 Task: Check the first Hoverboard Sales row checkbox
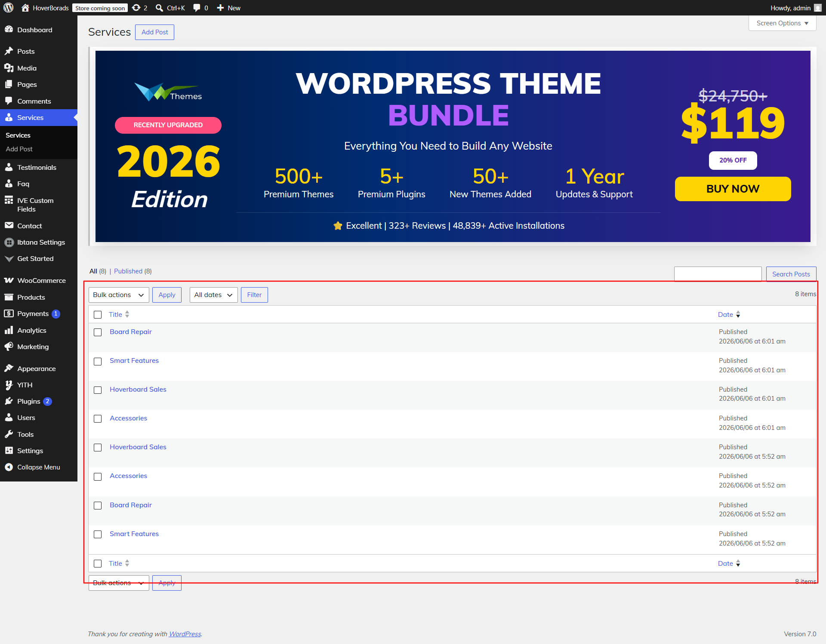pyautogui.click(x=98, y=390)
